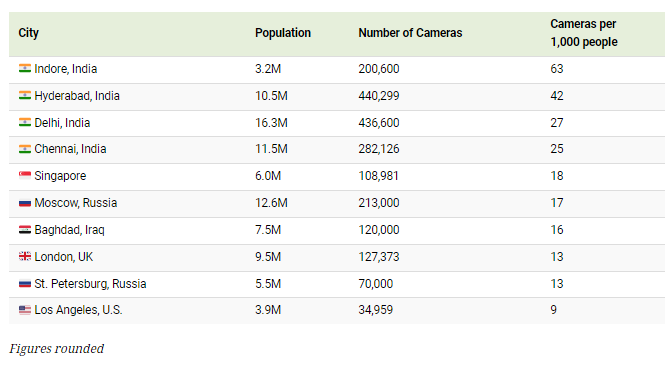Image resolution: width=672 pixels, height=369 pixels.
Task: Click the Russia flag beside St. Petersburg
Action: point(25,284)
